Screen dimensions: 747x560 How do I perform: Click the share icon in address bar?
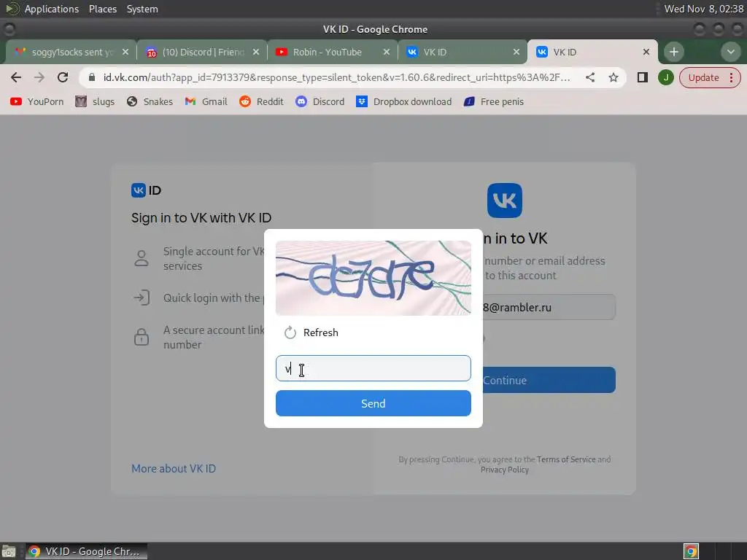pyautogui.click(x=589, y=77)
